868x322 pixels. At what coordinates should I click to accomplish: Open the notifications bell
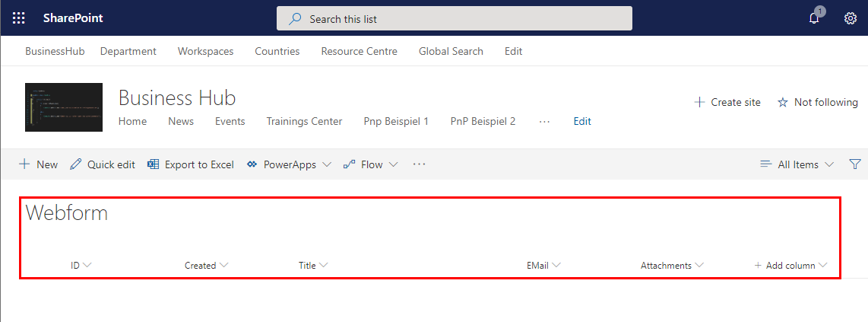tap(814, 18)
